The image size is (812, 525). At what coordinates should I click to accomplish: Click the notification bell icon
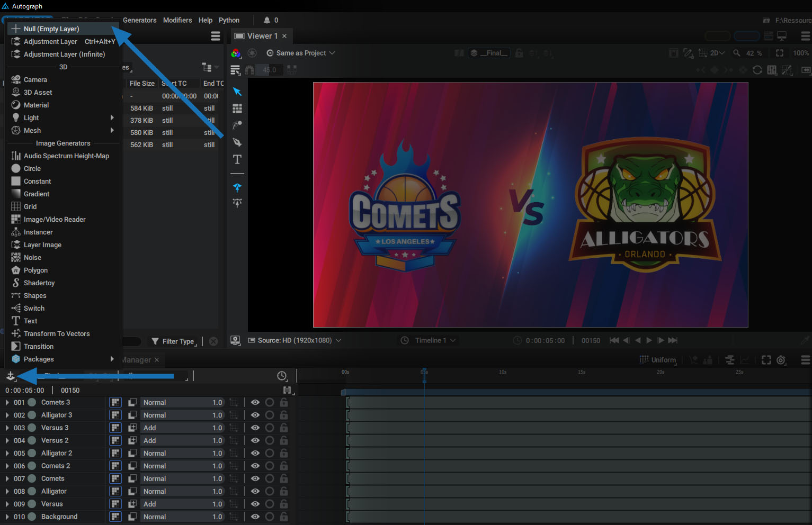click(x=267, y=20)
